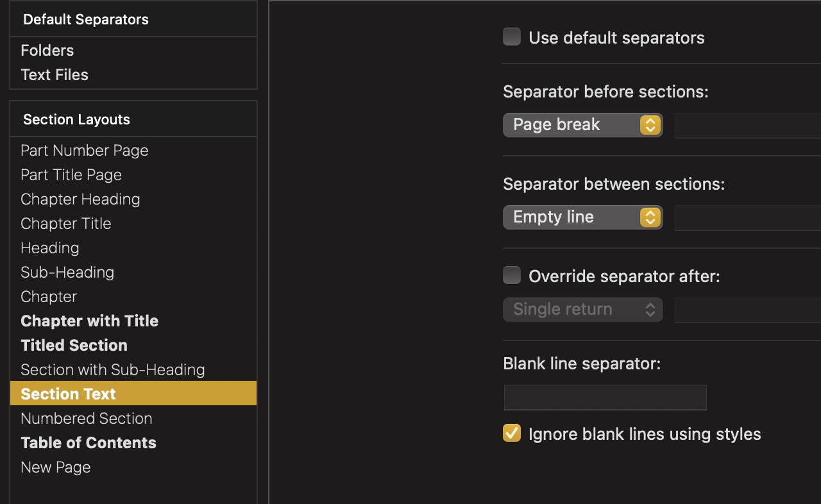Select the Numbered Section layout
Screen dimensions: 821x504
tap(86, 418)
